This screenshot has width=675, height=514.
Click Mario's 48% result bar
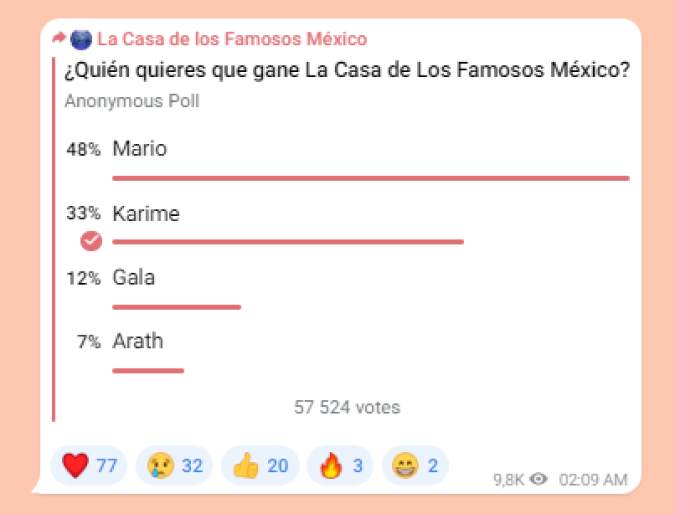coord(371,178)
